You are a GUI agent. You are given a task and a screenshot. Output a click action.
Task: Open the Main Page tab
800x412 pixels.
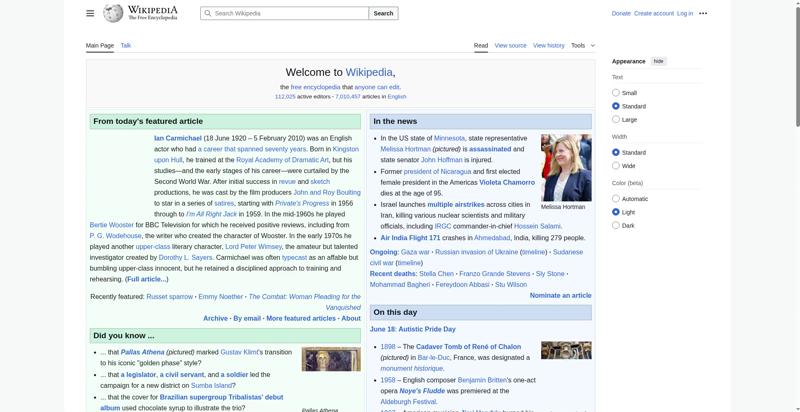coord(100,45)
